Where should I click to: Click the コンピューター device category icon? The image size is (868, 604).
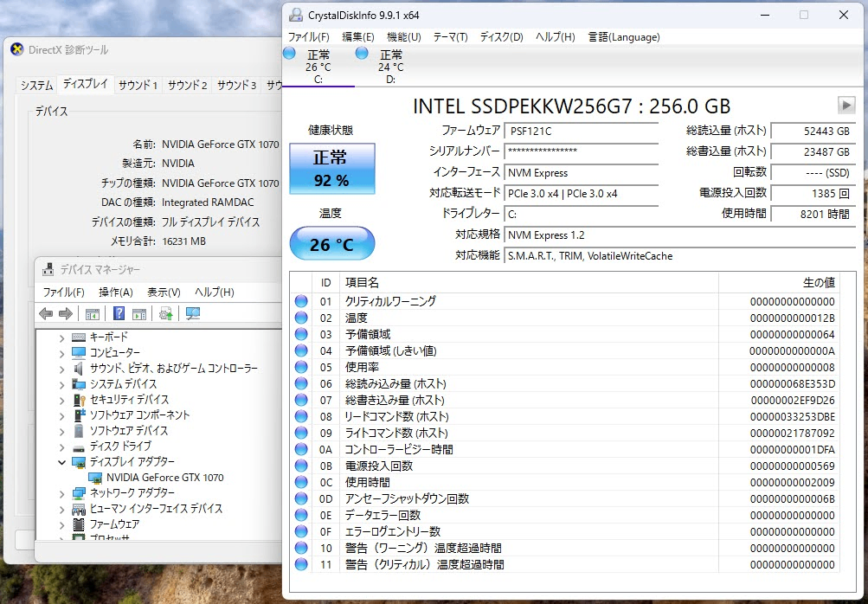tap(79, 353)
